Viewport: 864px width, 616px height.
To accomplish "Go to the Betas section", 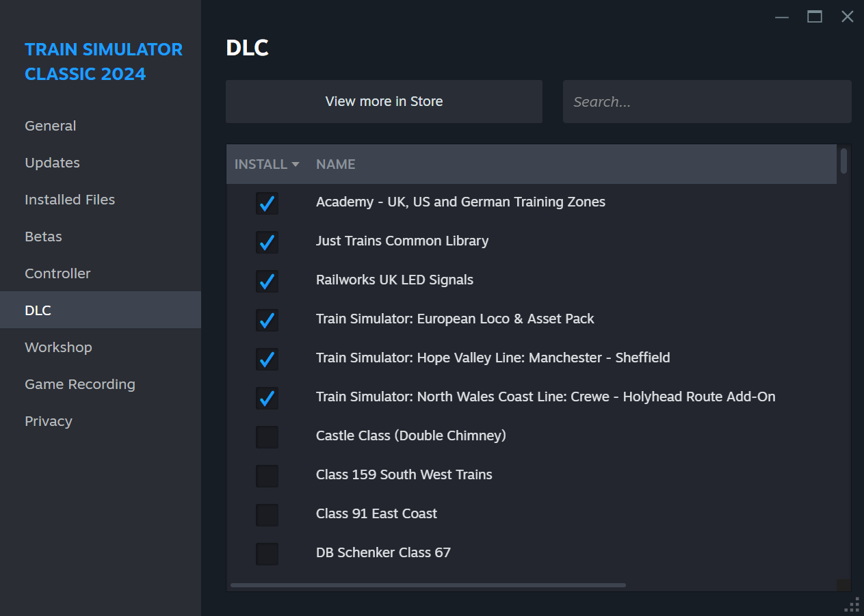I will coord(43,237).
